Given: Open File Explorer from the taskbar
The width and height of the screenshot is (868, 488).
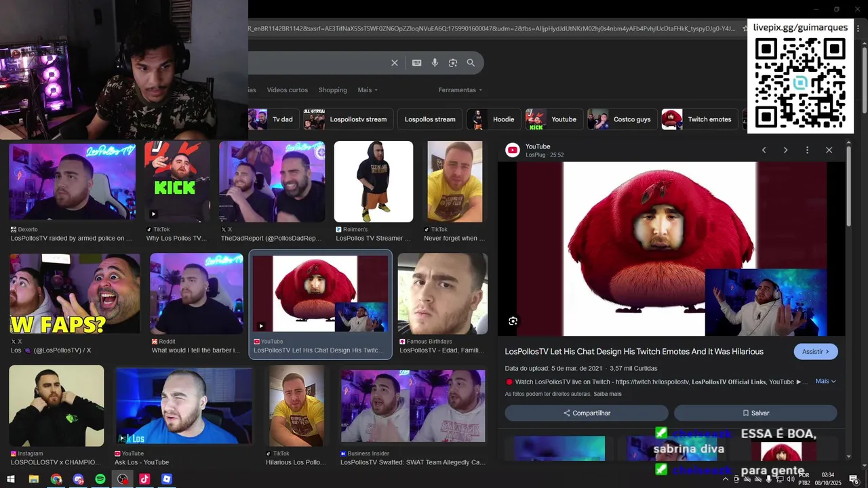Looking at the screenshot, I should click(33, 479).
